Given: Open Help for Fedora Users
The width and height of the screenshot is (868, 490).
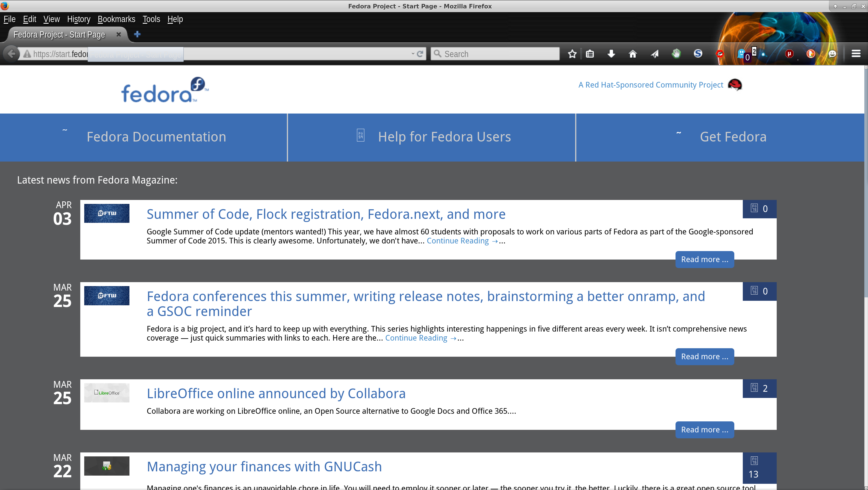Looking at the screenshot, I should click(x=444, y=137).
